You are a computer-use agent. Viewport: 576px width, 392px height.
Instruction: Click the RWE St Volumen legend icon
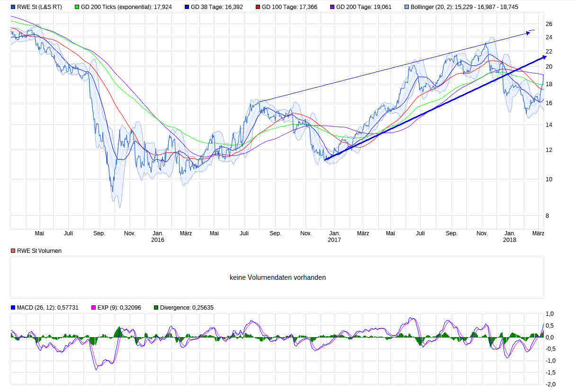coord(12,251)
